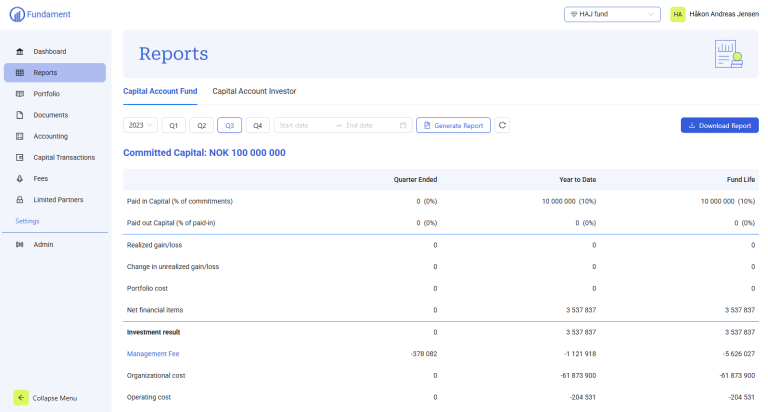
Task: Open the Management Fee link
Action: click(x=152, y=353)
